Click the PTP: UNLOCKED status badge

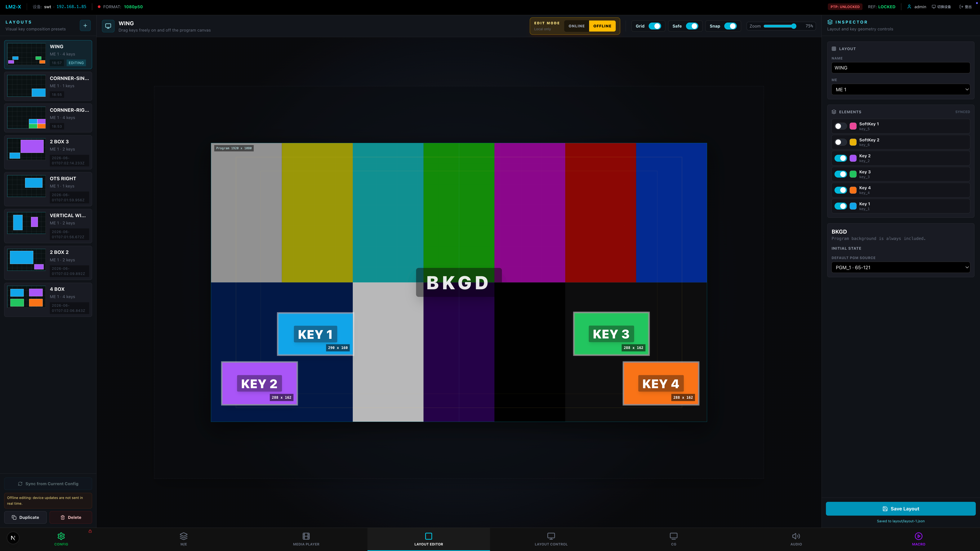(845, 7)
